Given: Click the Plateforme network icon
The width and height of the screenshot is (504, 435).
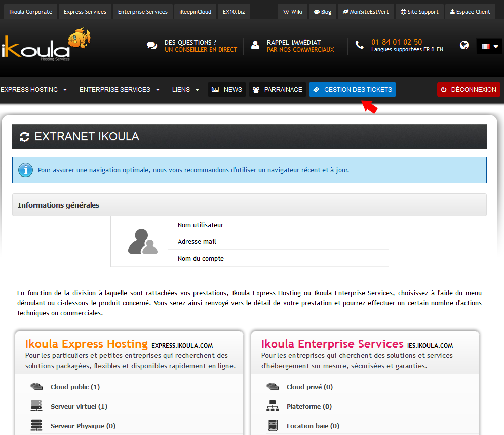Looking at the screenshot, I should tap(273, 406).
